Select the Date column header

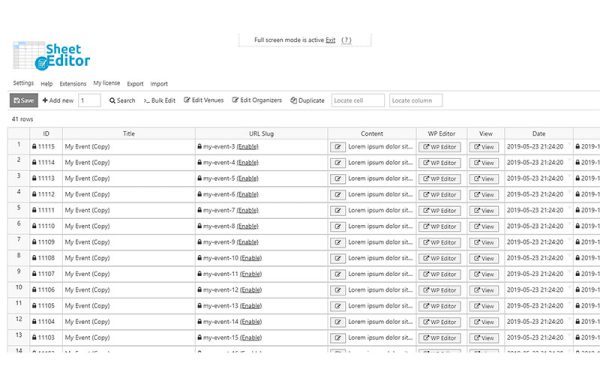[539, 134]
